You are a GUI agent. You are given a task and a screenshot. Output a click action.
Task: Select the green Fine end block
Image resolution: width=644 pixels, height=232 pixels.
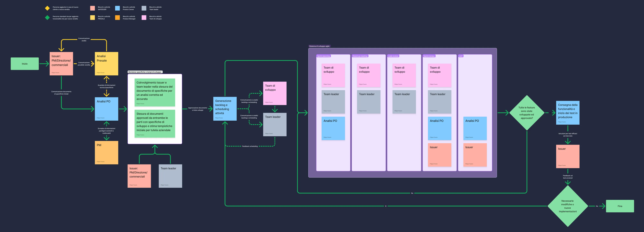620,206
